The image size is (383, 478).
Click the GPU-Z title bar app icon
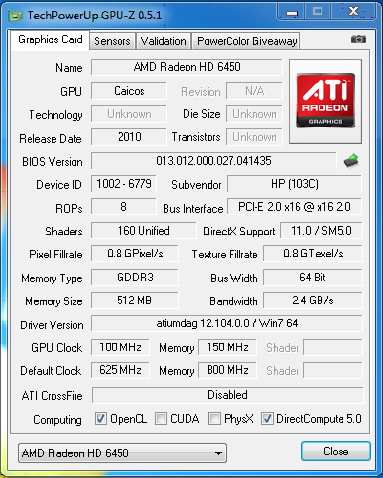tap(16, 15)
